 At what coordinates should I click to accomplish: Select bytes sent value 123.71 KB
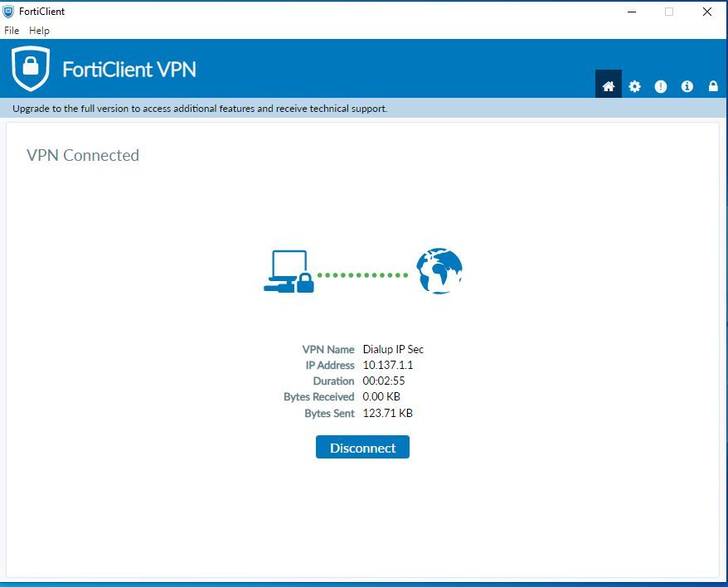[x=388, y=413]
